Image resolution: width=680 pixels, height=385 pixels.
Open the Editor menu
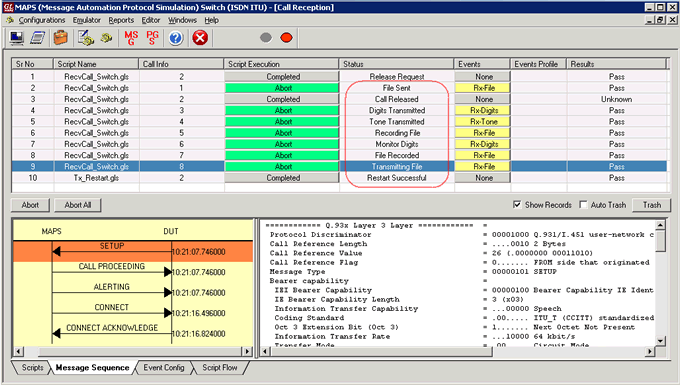click(150, 20)
